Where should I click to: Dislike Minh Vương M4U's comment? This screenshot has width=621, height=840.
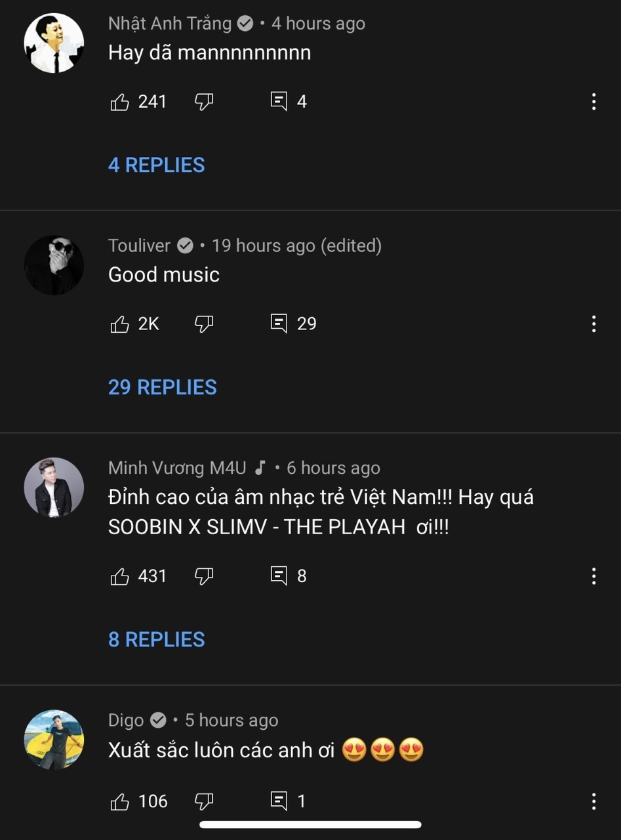coord(204,576)
